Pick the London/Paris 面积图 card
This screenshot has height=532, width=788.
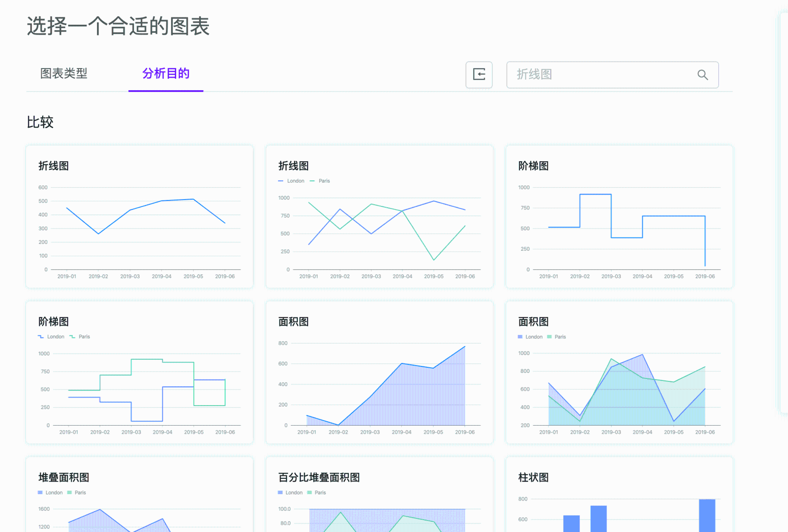click(619, 372)
